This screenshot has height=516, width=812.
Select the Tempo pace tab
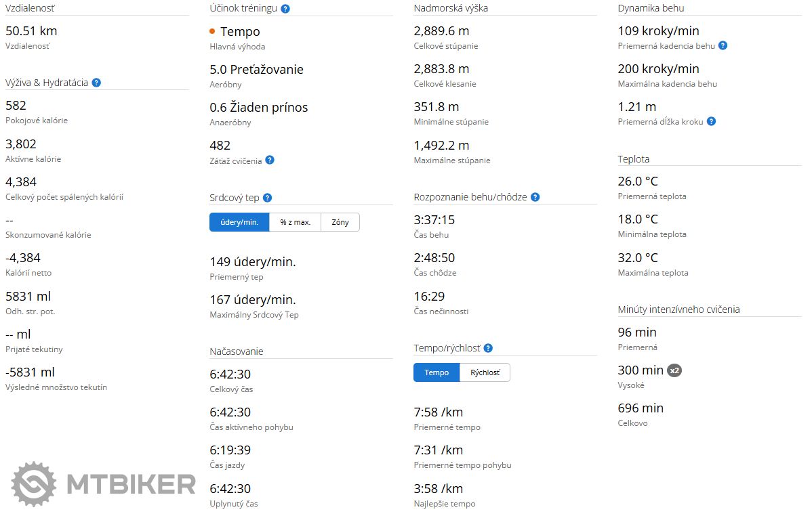(437, 372)
